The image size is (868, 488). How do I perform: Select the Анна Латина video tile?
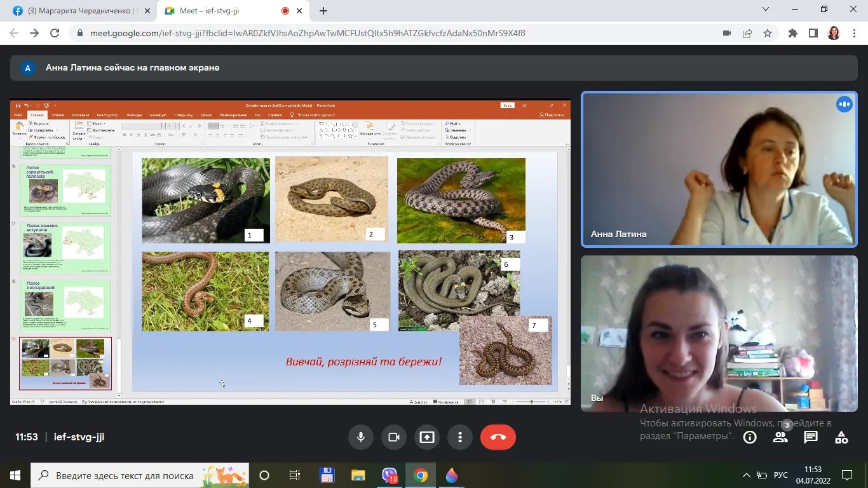[719, 169]
